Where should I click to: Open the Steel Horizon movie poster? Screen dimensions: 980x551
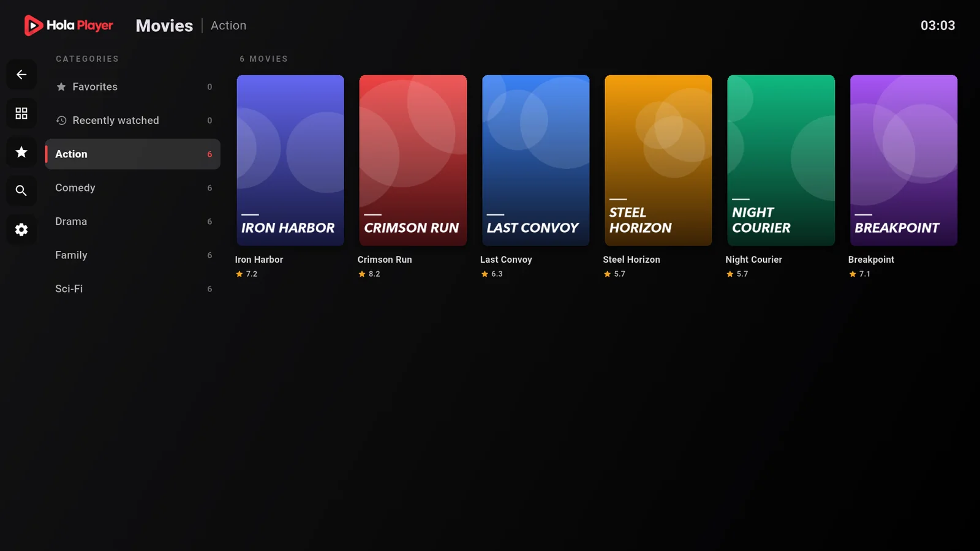click(658, 160)
